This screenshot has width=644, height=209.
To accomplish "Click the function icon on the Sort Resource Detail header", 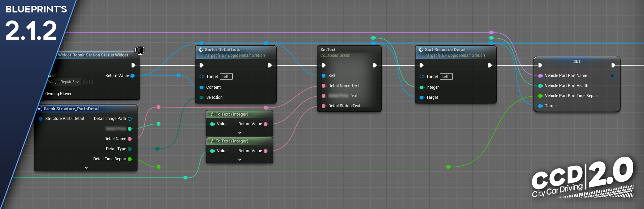I will 421,50.
